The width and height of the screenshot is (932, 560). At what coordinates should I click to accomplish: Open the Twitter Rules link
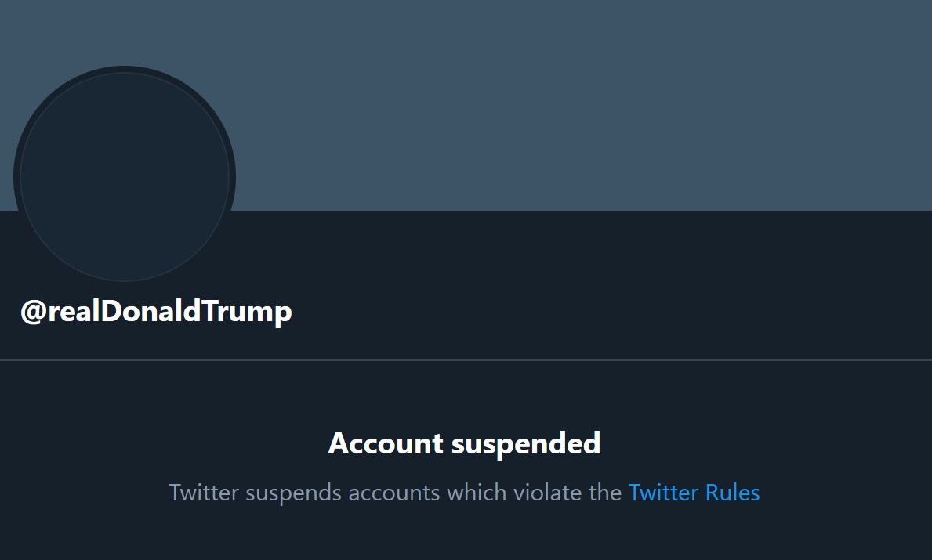coord(694,493)
